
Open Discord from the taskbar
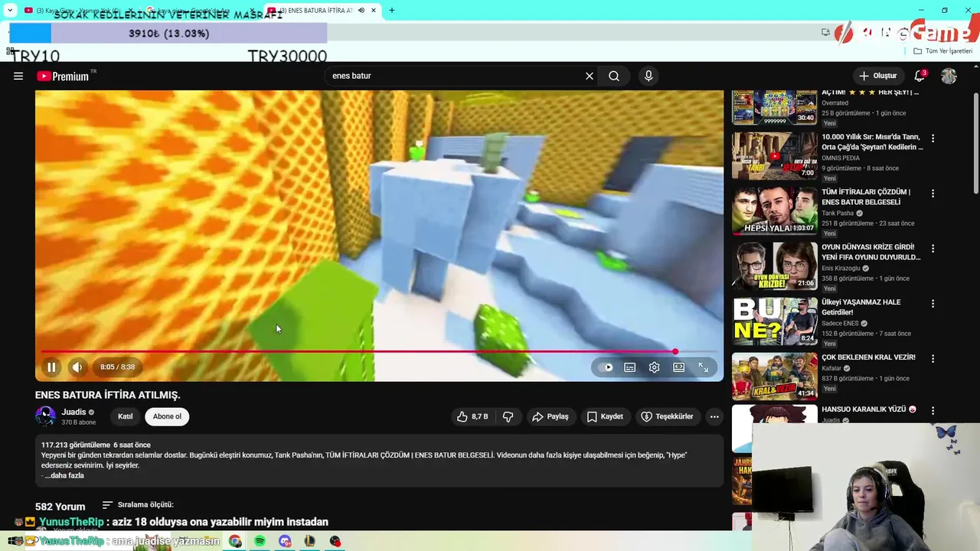coord(285,541)
